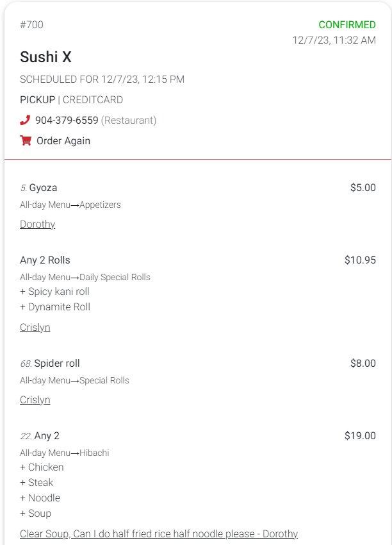The height and width of the screenshot is (545, 392).
Task: Click the $10.95 price
Action: pyautogui.click(x=360, y=260)
